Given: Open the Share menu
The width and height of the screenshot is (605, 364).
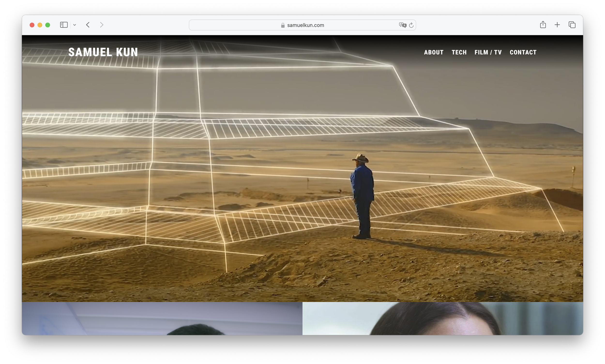Looking at the screenshot, I should click(543, 25).
